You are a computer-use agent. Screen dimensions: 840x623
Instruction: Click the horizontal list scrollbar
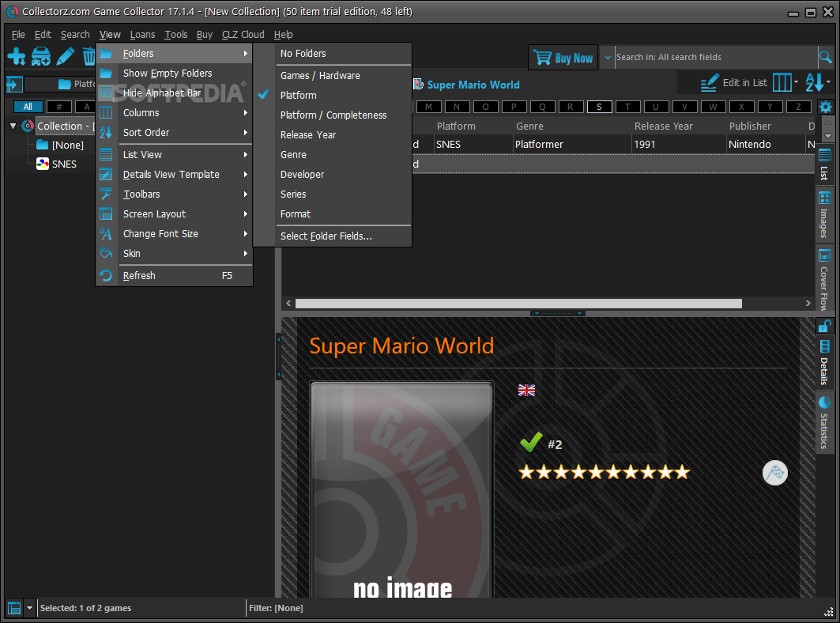tap(518, 304)
